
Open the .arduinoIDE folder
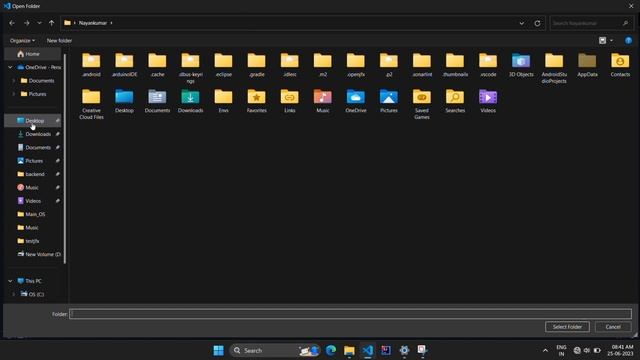pyautogui.click(x=124, y=65)
